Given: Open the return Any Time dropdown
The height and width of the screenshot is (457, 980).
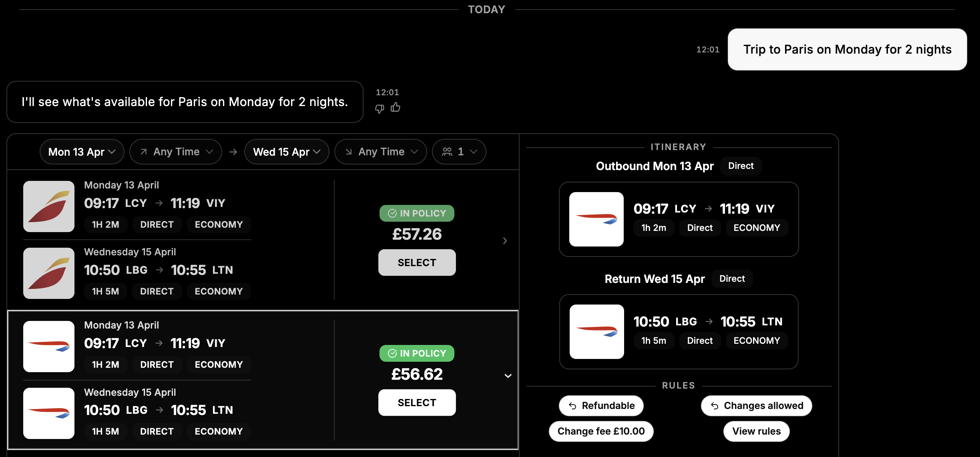Looking at the screenshot, I should [x=381, y=152].
